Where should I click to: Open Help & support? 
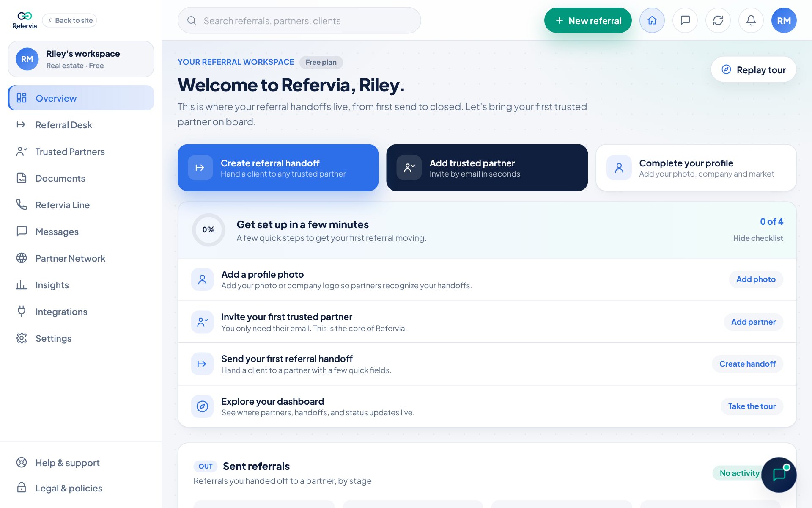pyautogui.click(x=81, y=462)
